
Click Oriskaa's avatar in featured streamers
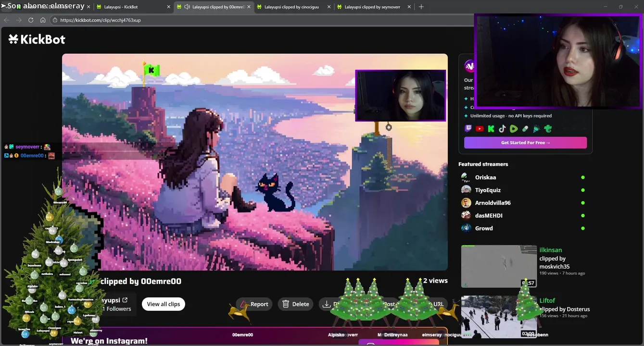[466, 177]
